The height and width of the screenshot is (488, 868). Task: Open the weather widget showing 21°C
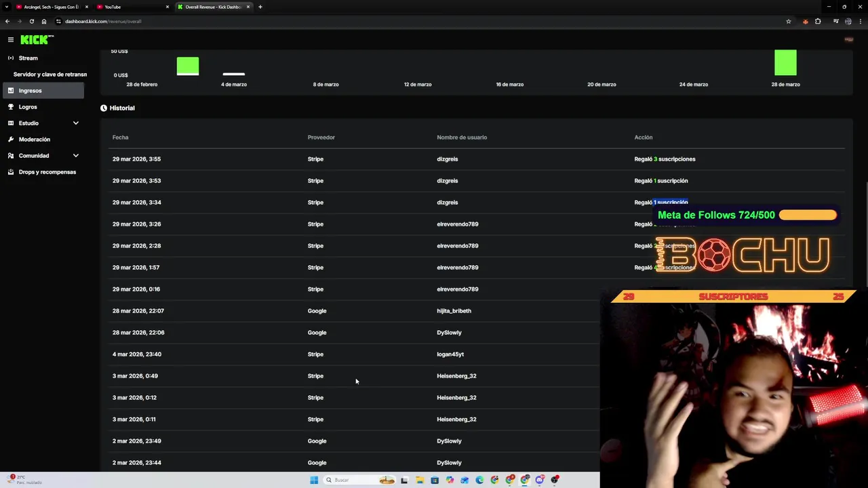pos(24,480)
